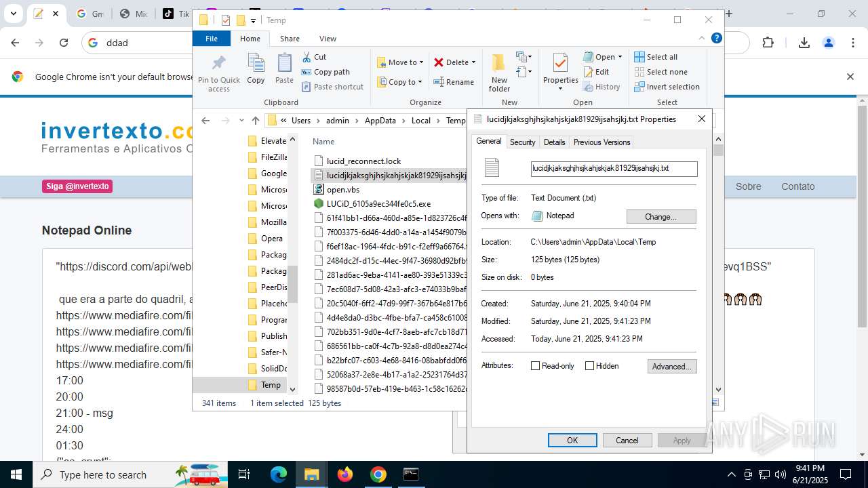Click the Select none command
Screen dimensions: 868x488
(x=660, y=72)
